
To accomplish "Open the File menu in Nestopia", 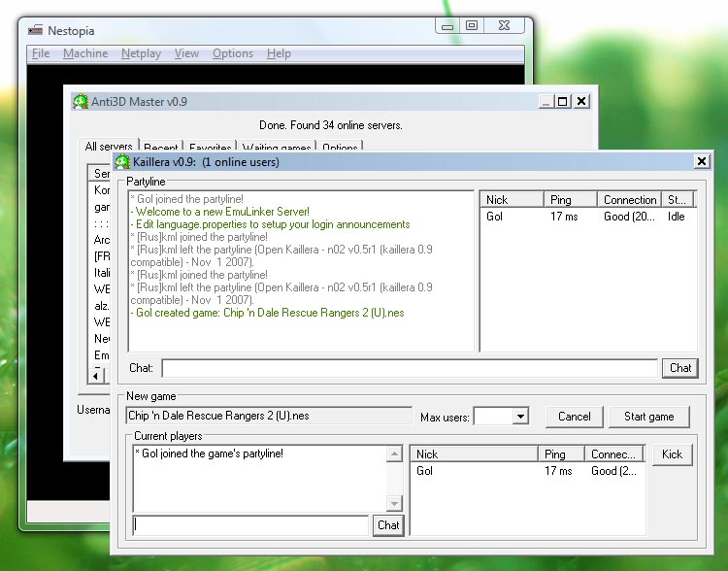I will (x=41, y=53).
